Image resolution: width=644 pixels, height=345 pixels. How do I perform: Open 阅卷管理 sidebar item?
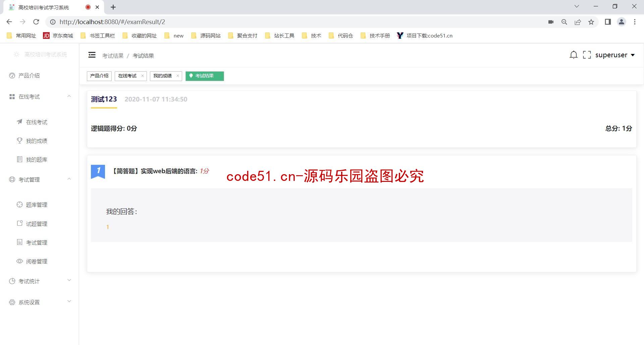[39, 261]
